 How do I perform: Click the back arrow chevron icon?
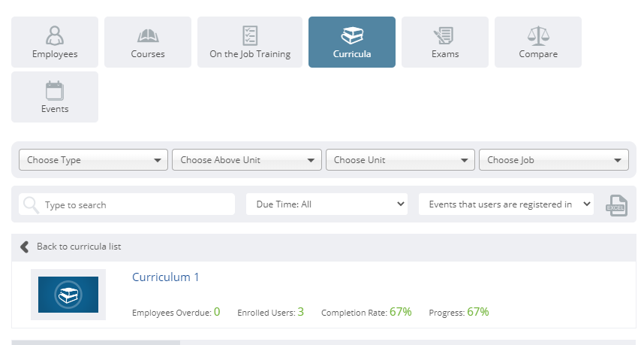tap(25, 247)
